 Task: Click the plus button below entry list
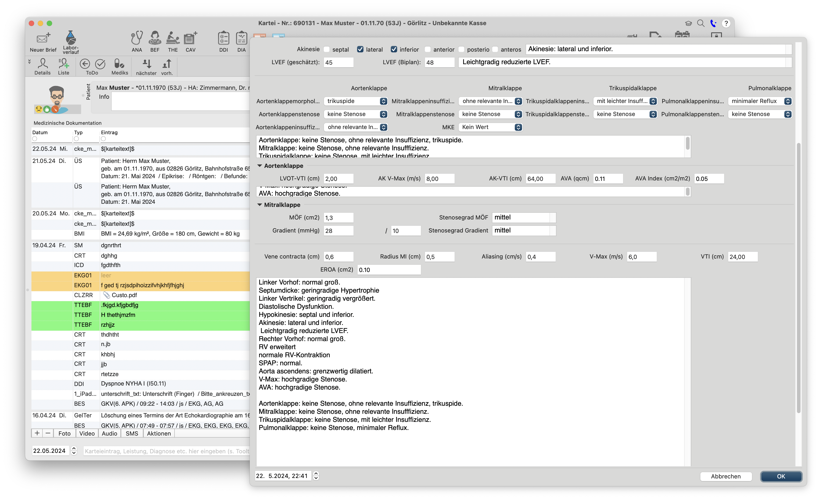click(x=37, y=433)
